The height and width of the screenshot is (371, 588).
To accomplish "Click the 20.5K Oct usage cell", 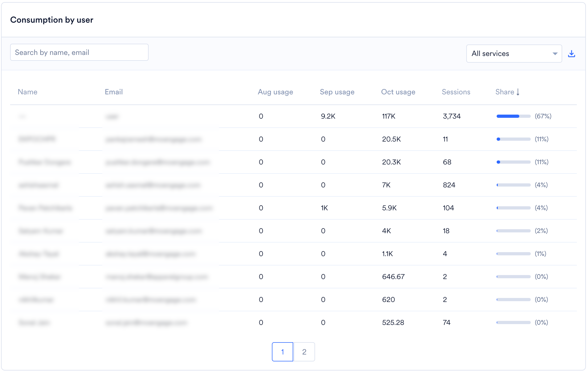I will pos(391,139).
